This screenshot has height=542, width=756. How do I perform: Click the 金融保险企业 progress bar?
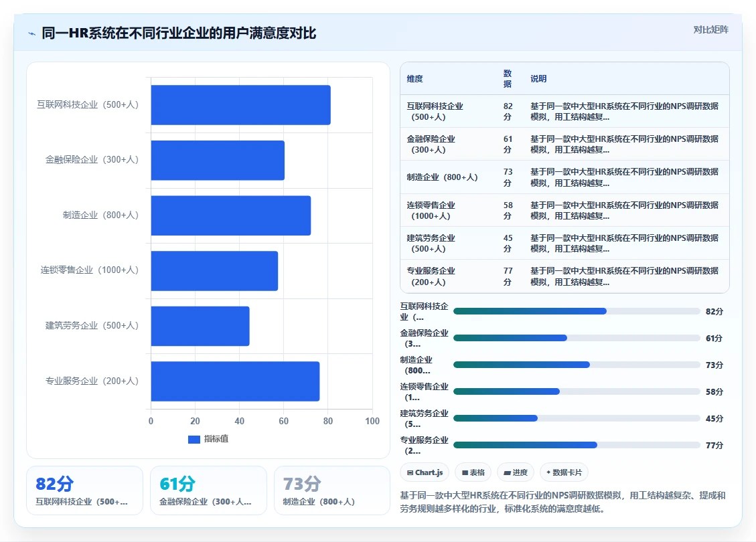point(577,338)
